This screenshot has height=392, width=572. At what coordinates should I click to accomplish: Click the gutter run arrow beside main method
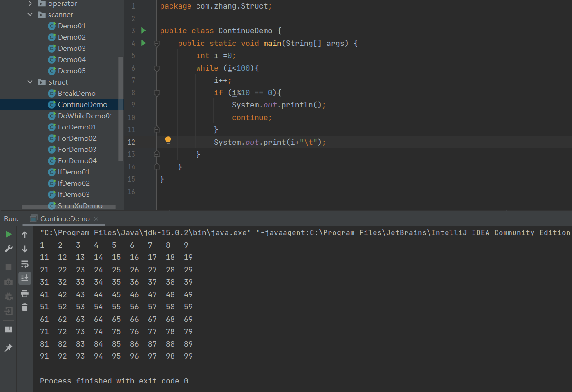[143, 43]
